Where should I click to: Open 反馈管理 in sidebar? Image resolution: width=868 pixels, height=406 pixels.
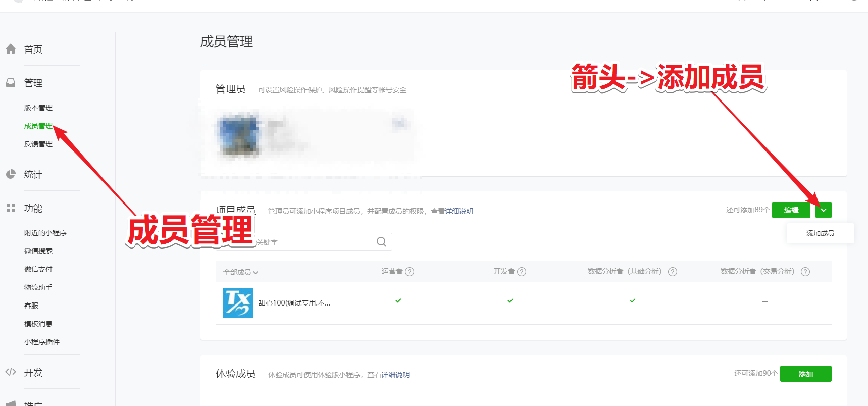(38, 144)
